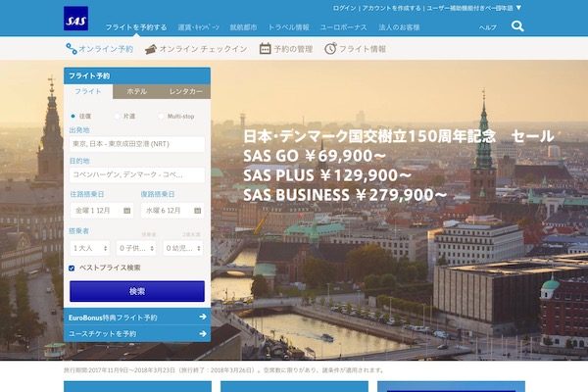This screenshot has height=392, width=588.
Task: Click the SAS PLUS ¥129,900〜 text
Action: tap(327, 175)
